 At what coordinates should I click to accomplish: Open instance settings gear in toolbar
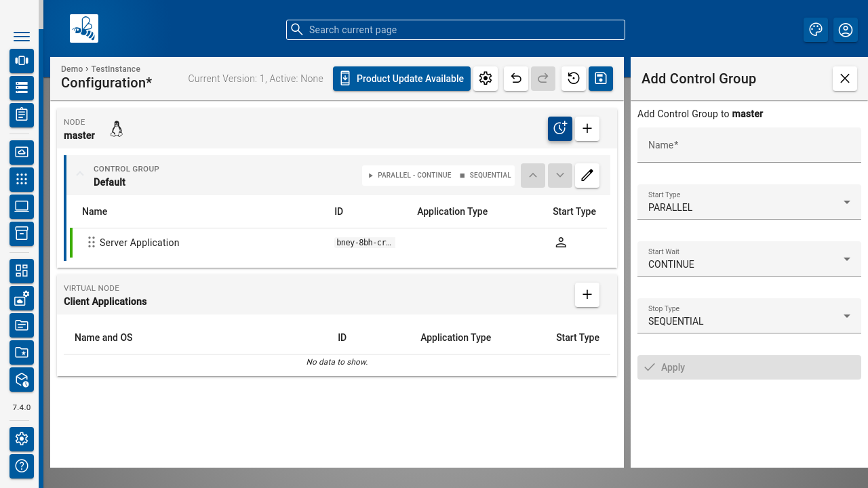click(486, 79)
